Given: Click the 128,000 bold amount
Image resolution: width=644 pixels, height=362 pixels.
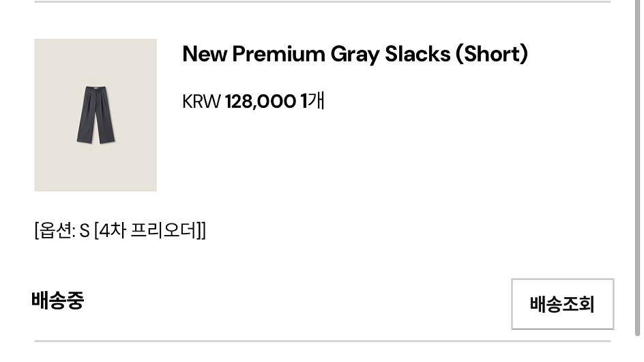Looking at the screenshot, I should tap(260, 102).
